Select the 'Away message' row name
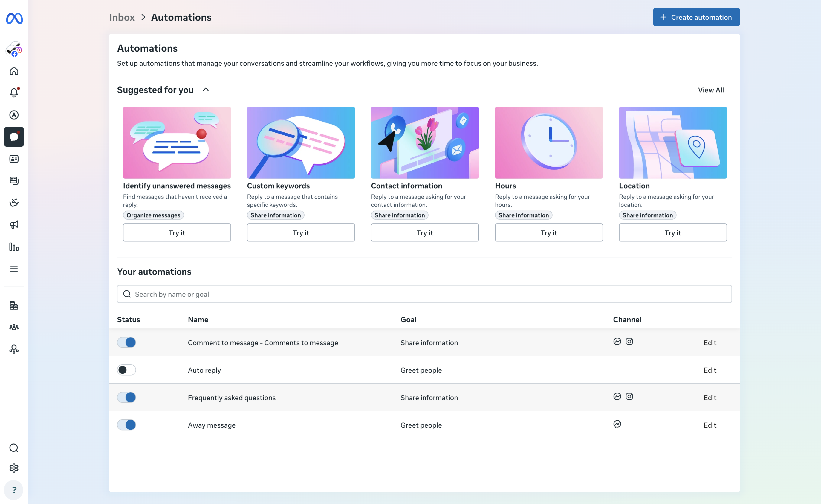Screen dimensions: 821x504 click(x=212, y=425)
